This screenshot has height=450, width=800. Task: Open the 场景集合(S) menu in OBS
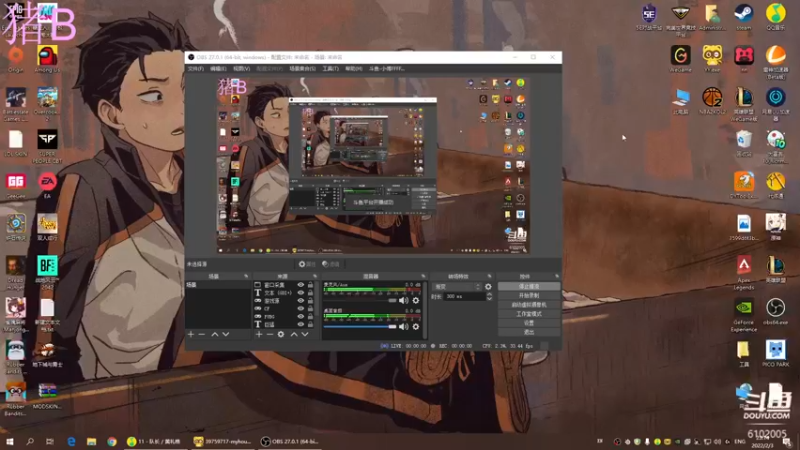click(x=303, y=68)
